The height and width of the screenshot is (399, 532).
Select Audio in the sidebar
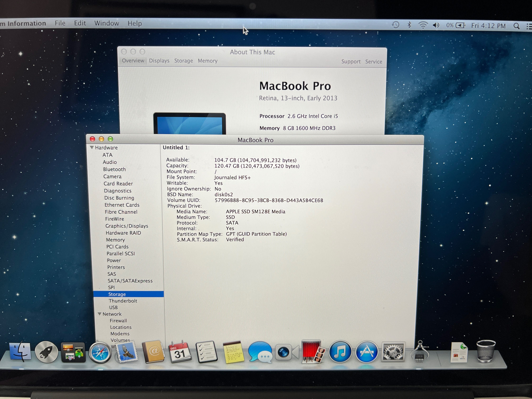click(110, 162)
